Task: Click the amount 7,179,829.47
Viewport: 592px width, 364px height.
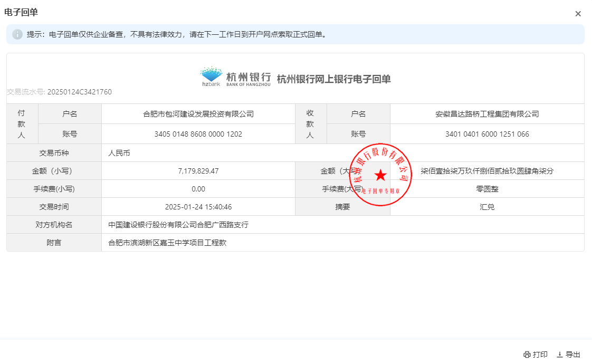Action: coord(198,171)
